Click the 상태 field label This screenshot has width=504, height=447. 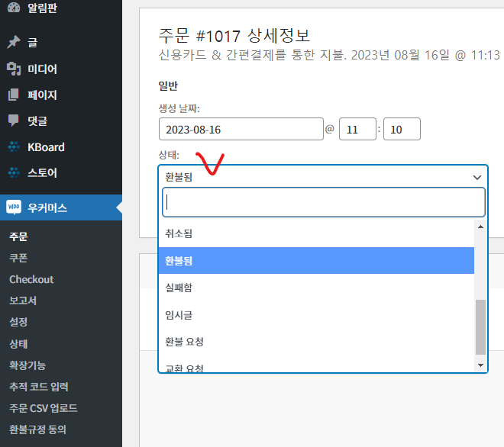pos(169,155)
